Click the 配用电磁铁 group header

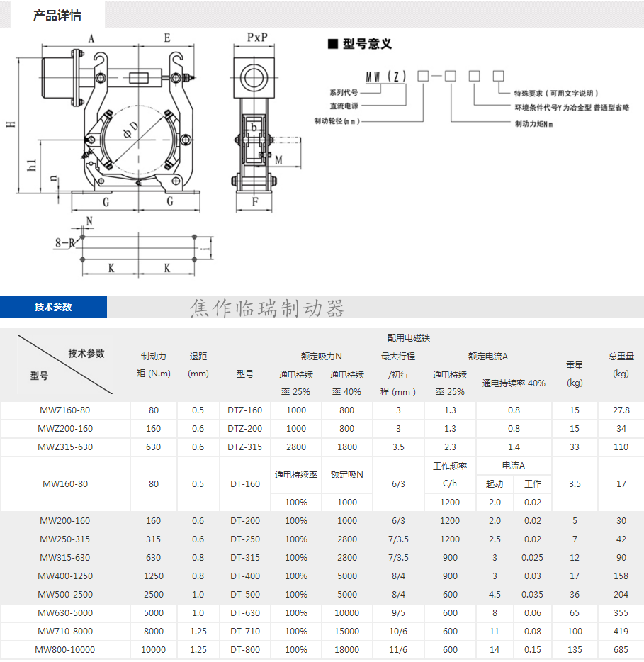tap(408, 338)
